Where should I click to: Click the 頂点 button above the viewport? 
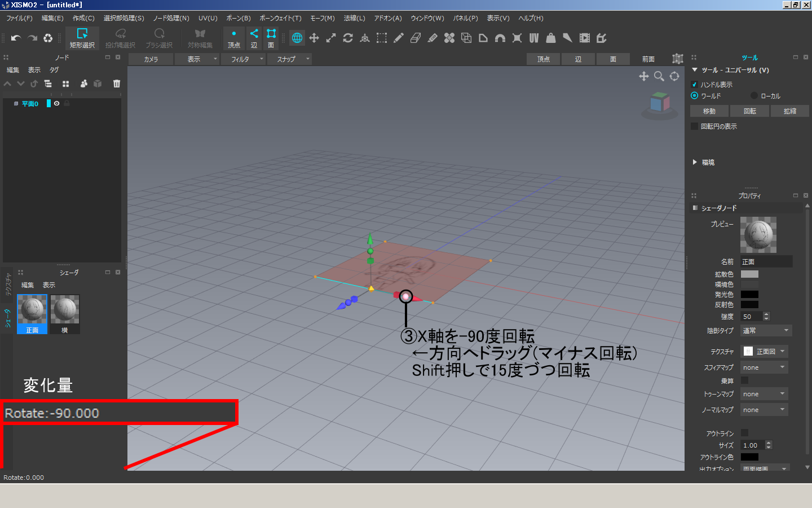click(543, 59)
